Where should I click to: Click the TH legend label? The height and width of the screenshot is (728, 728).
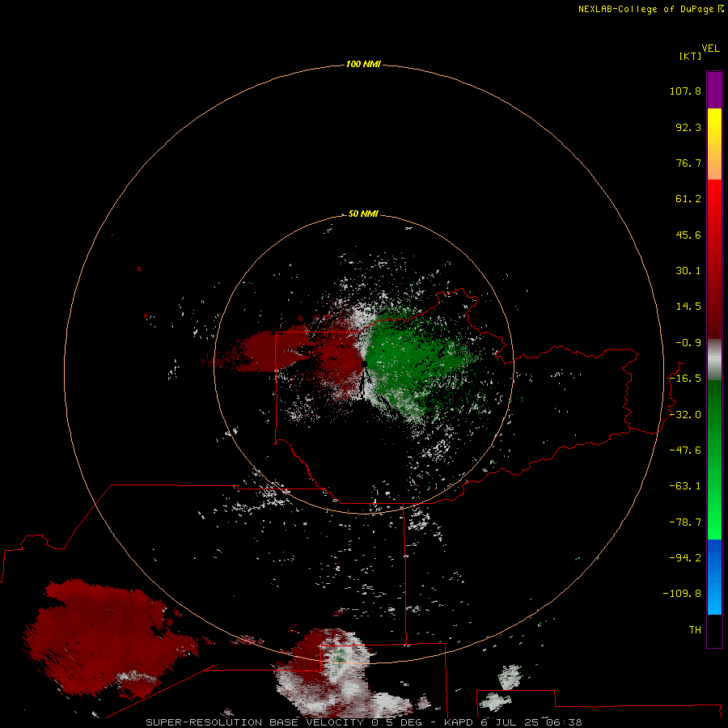tap(695, 630)
